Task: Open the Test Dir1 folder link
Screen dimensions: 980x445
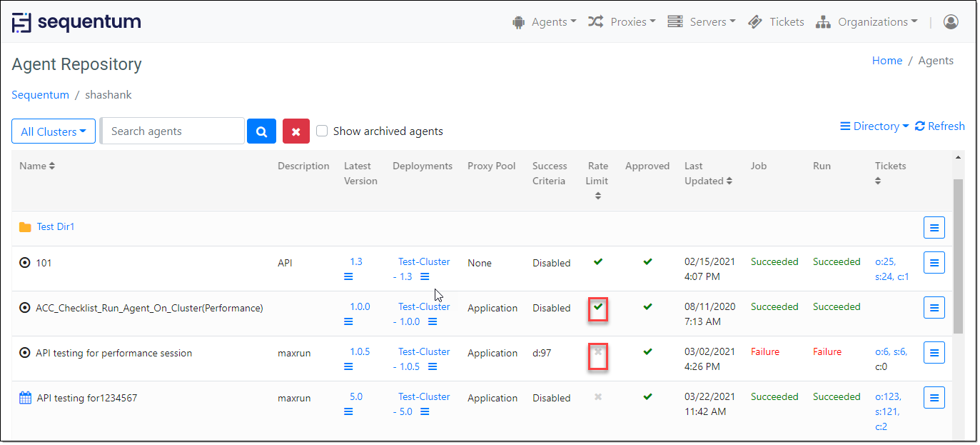Action: click(56, 226)
